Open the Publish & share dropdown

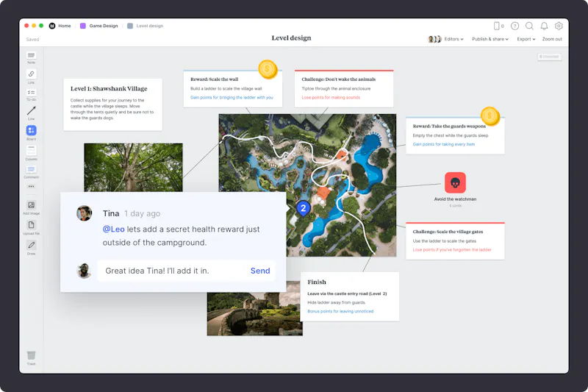490,39
